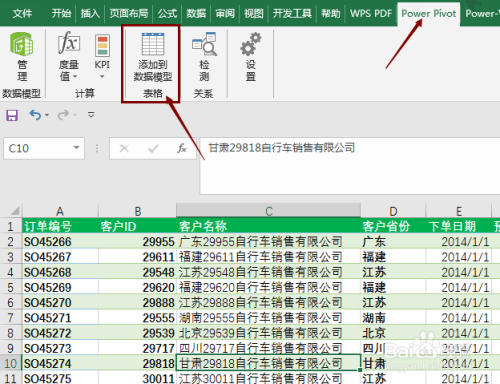Open Power Pivot 设置 settings
Viewport: 500px width, 384px height.
click(251, 57)
